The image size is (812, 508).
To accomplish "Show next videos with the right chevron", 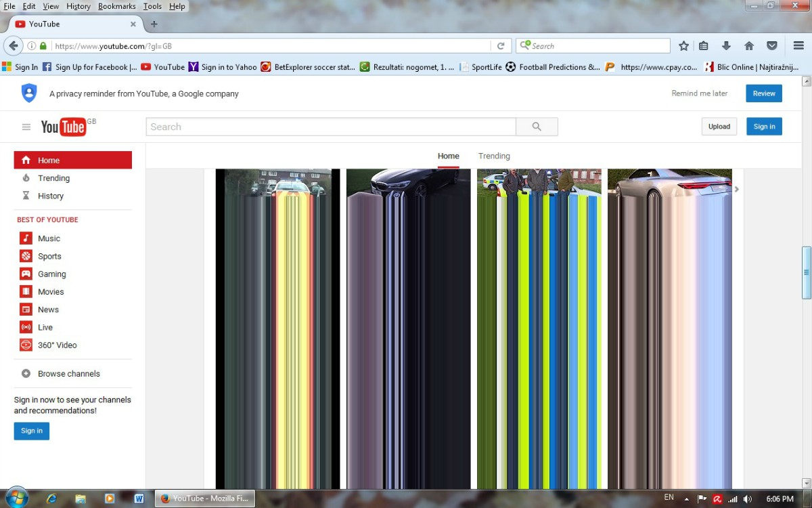I will point(737,189).
